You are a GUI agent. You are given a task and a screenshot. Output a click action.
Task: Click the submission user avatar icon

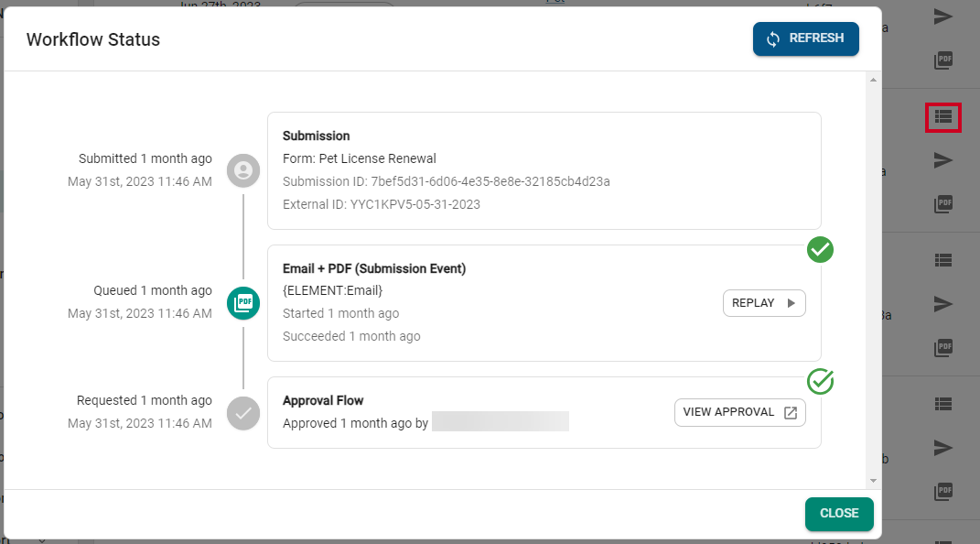(x=243, y=170)
